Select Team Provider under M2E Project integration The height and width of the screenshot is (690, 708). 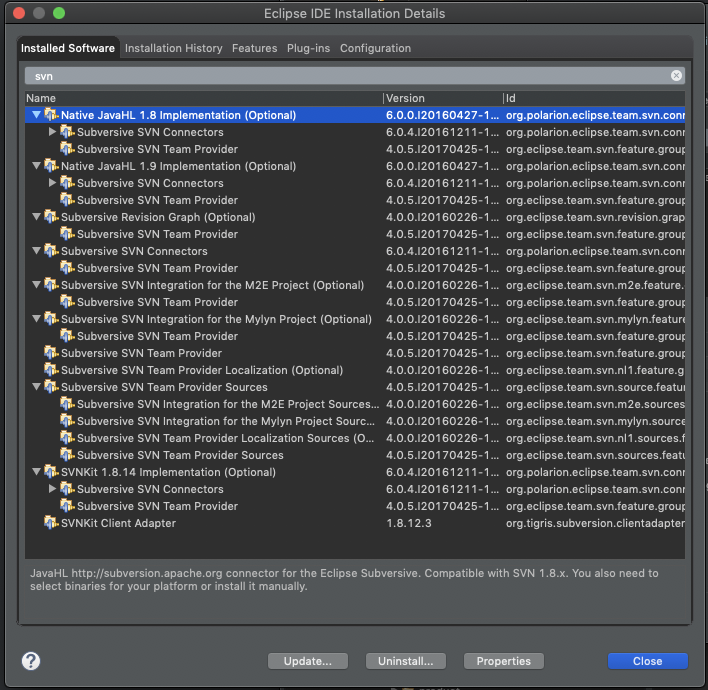pos(355,302)
